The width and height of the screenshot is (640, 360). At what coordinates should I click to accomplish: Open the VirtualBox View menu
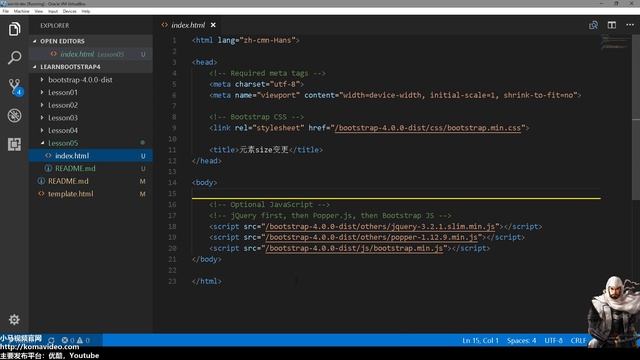point(39,11)
